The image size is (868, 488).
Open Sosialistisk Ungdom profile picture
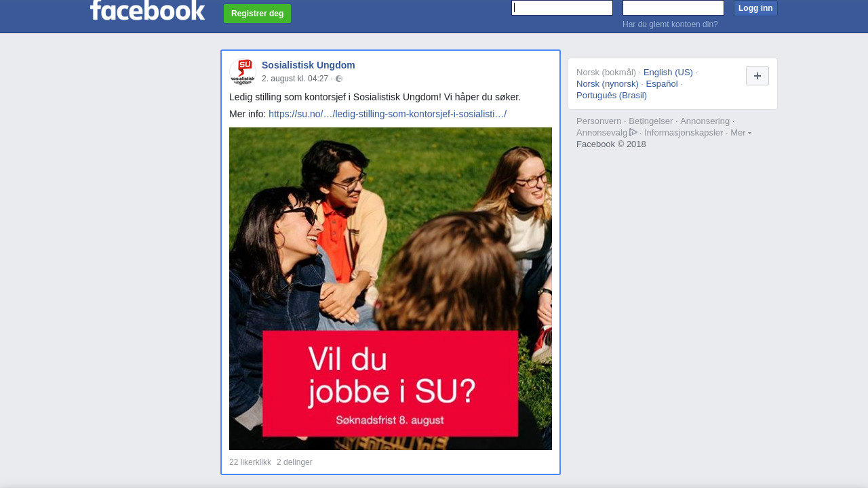point(243,72)
